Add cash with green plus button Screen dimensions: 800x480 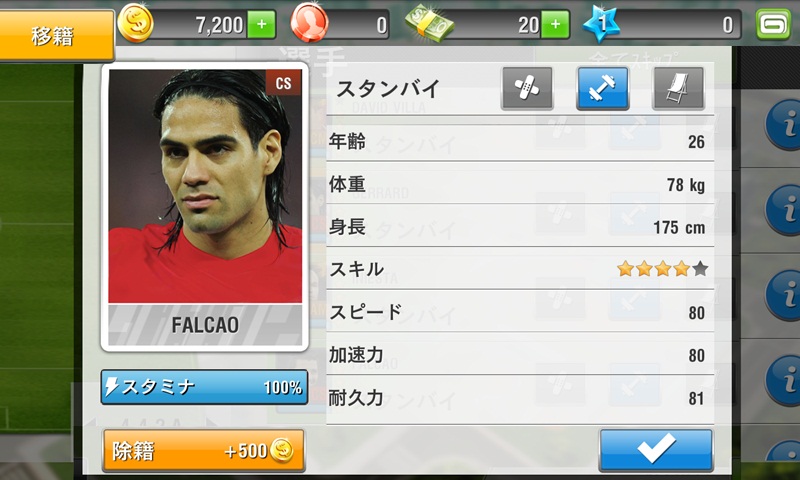click(x=556, y=24)
